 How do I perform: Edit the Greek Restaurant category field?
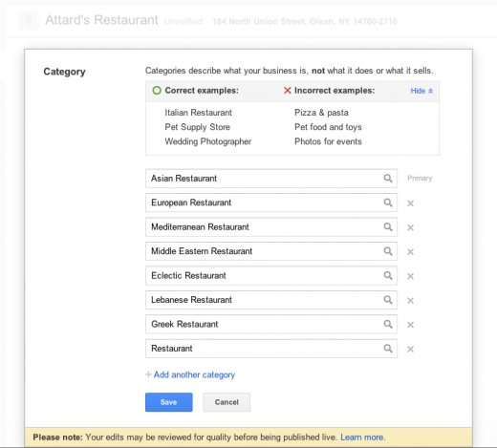click(x=271, y=324)
